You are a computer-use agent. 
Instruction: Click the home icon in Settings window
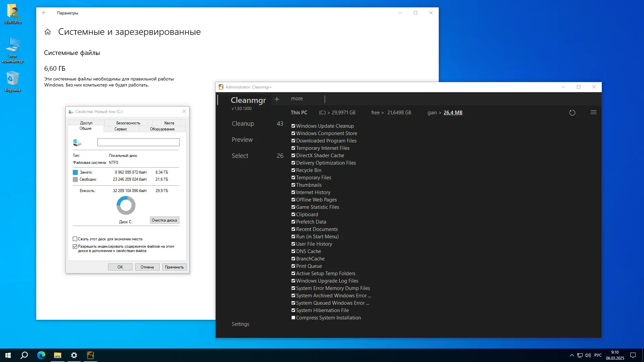click(48, 32)
